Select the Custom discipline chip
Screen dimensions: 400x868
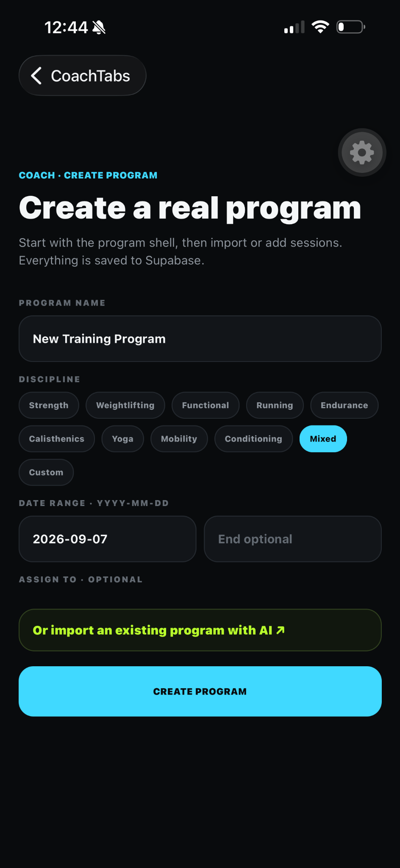click(x=46, y=472)
